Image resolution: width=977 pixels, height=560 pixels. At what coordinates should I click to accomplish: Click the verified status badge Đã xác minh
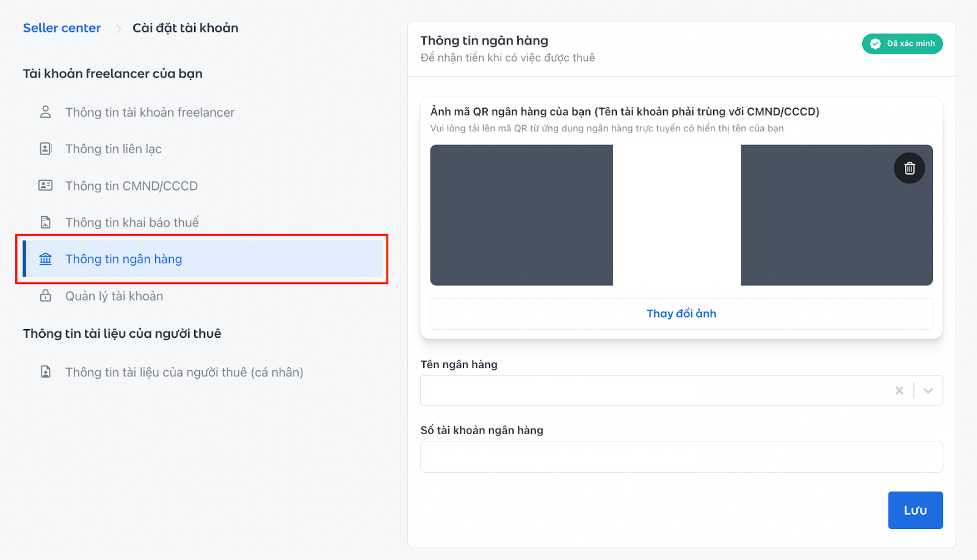coord(902,43)
